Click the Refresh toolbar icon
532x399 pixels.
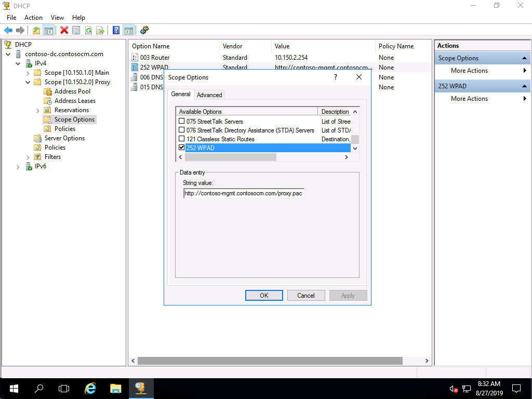coord(88,31)
